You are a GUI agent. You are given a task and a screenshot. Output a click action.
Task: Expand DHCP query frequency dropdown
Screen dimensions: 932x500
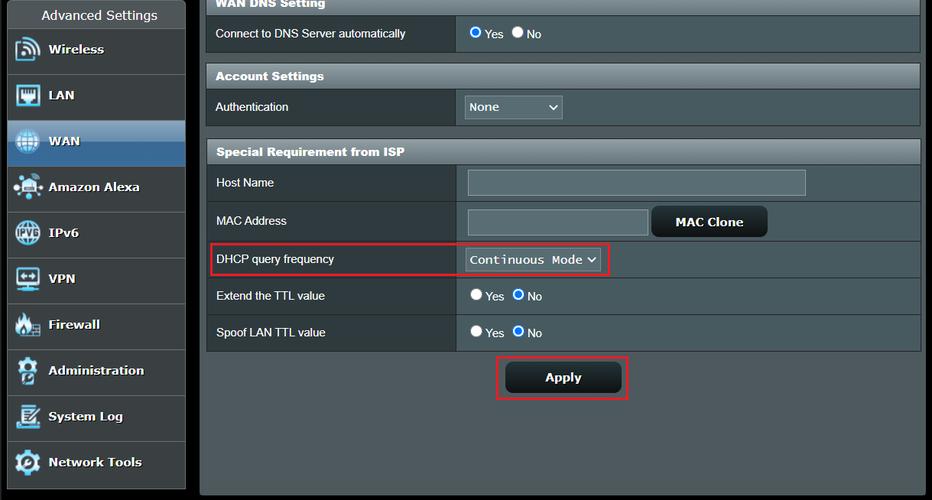(534, 260)
